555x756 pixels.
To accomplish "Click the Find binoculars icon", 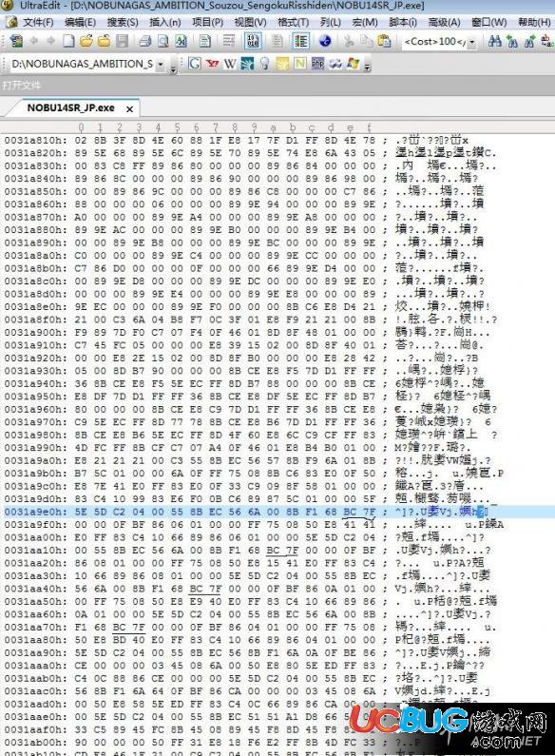I will click(x=495, y=42).
